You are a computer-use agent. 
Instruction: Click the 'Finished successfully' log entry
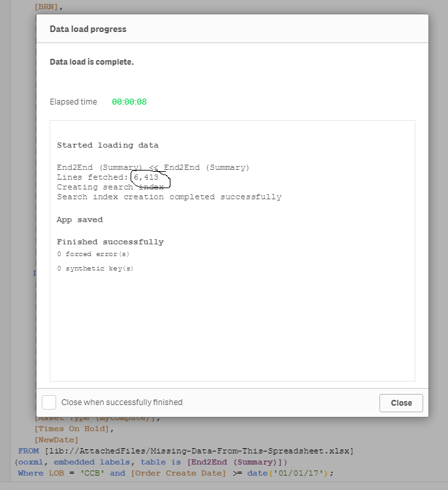[x=110, y=242]
